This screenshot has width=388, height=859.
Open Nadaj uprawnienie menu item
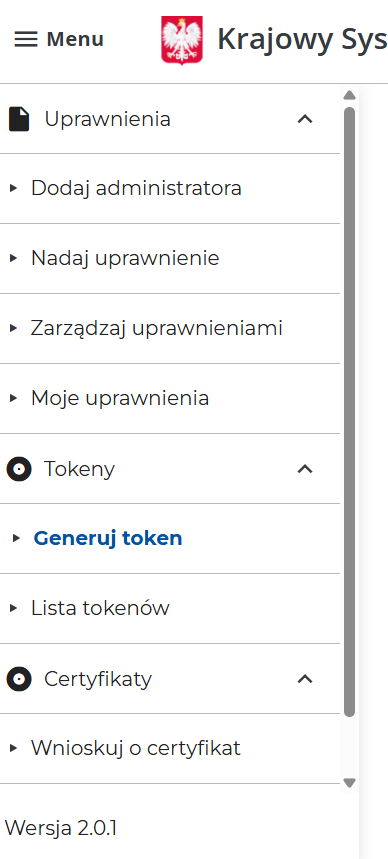pos(170,259)
